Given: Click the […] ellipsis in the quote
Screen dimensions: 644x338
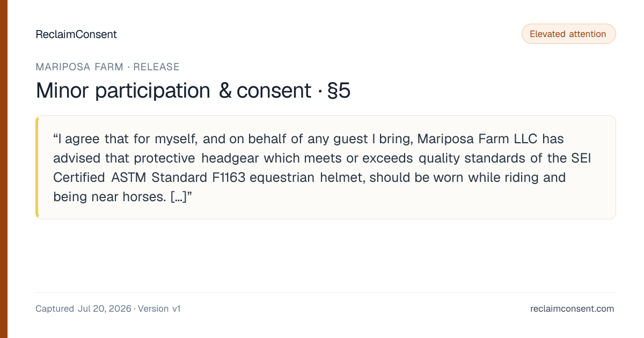Looking at the screenshot, I should coord(178,197).
